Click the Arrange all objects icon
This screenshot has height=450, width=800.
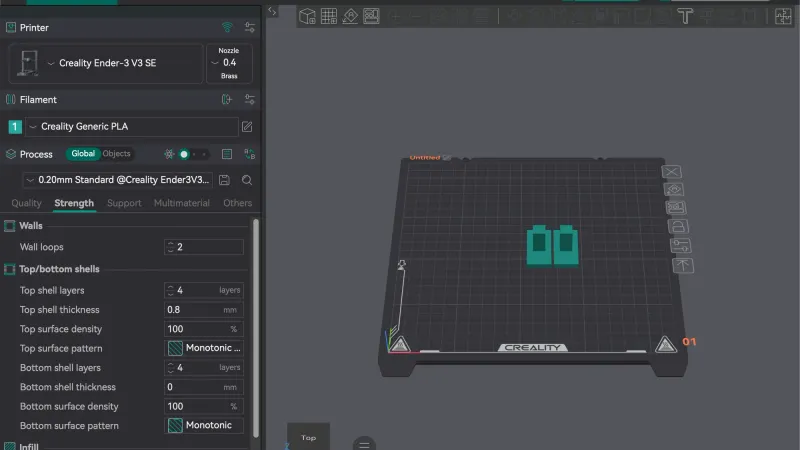[371, 16]
